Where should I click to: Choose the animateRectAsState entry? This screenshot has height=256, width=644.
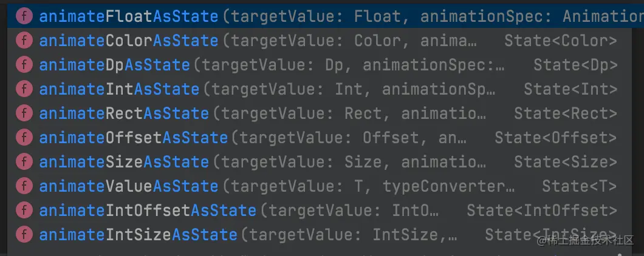pyautogui.click(x=320, y=113)
